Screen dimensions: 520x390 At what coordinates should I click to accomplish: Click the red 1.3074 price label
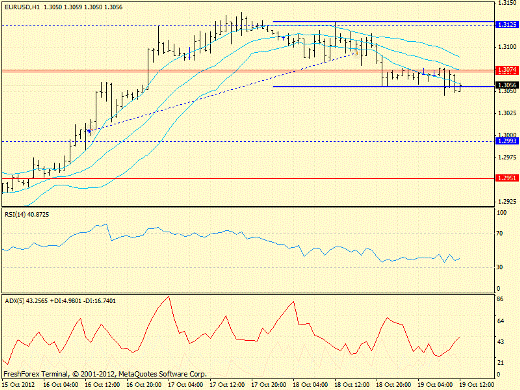tap(507, 70)
